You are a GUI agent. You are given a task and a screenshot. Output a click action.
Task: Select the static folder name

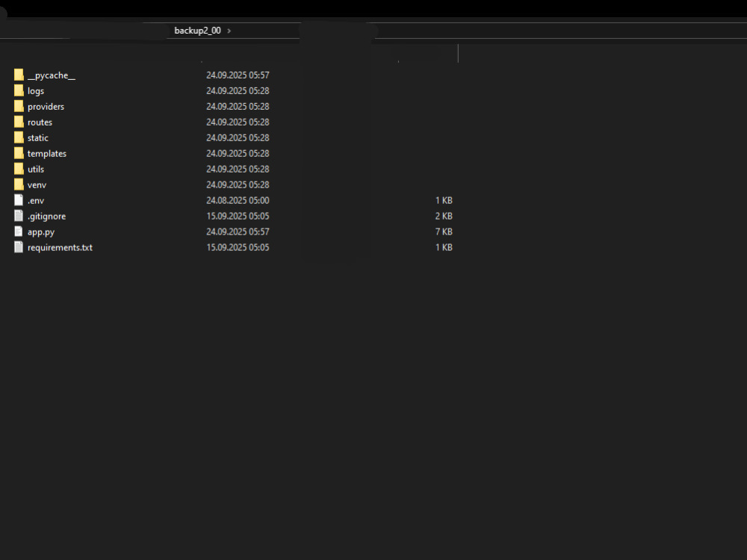38,138
